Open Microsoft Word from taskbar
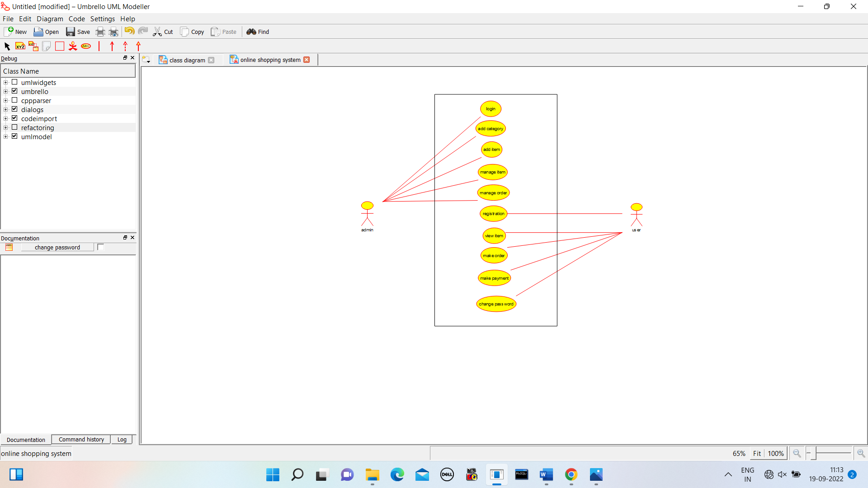The image size is (868, 488). coord(546,474)
